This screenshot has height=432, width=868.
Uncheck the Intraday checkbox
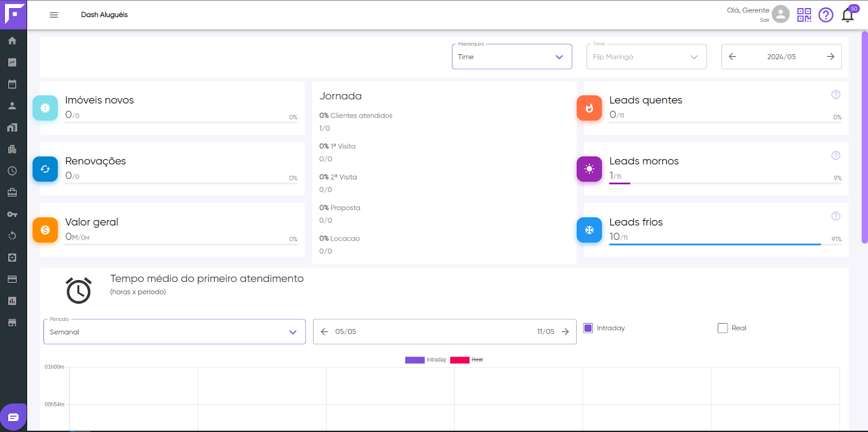[x=588, y=328]
